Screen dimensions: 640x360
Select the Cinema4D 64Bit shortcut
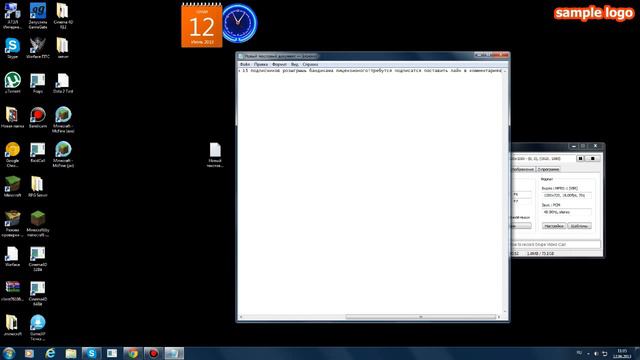pos(38,293)
